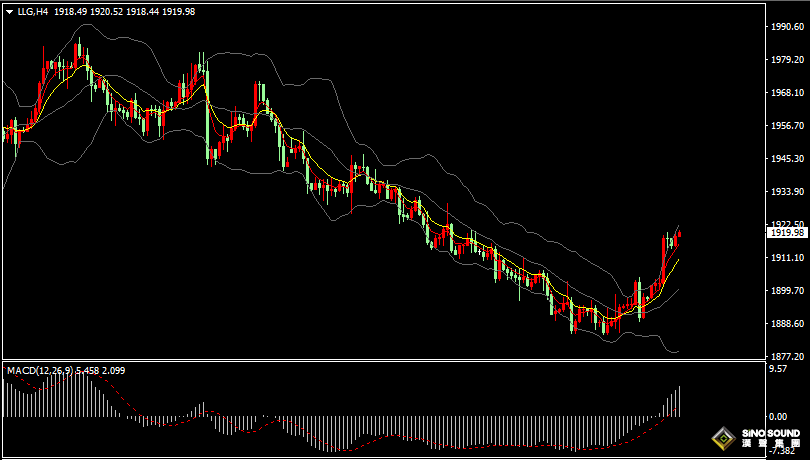Click the 1945.30 price axis value
This screenshot has height=460, width=810.
(x=787, y=159)
